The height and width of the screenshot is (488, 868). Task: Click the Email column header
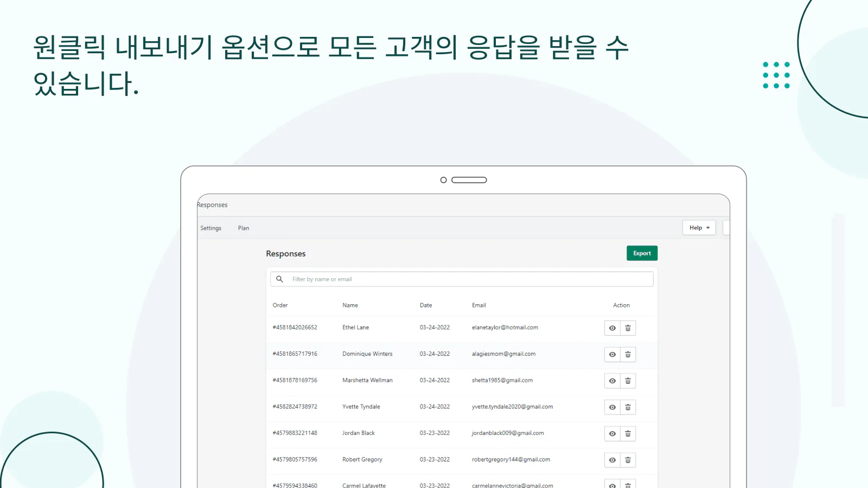point(479,305)
